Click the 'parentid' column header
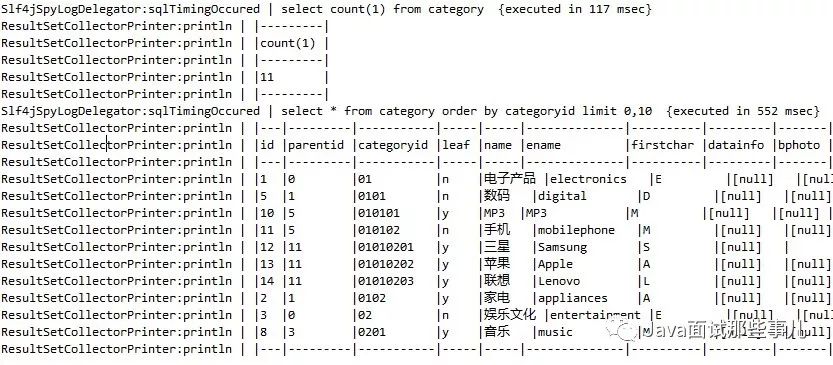 click(x=316, y=145)
